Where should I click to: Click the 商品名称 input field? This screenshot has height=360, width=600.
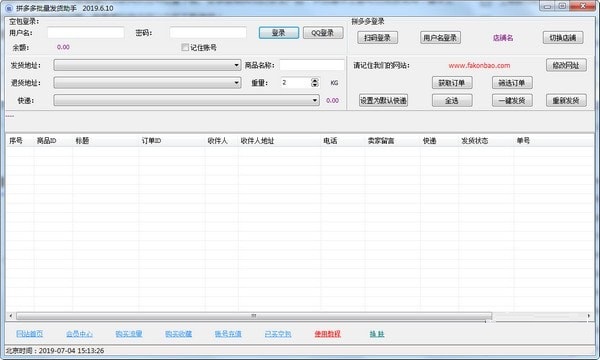(312, 65)
